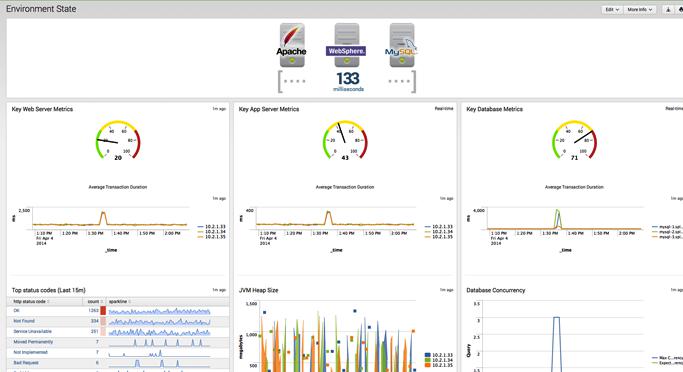Click the light pink heat cell beside 251
683x372 pixels.
tap(103, 331)
